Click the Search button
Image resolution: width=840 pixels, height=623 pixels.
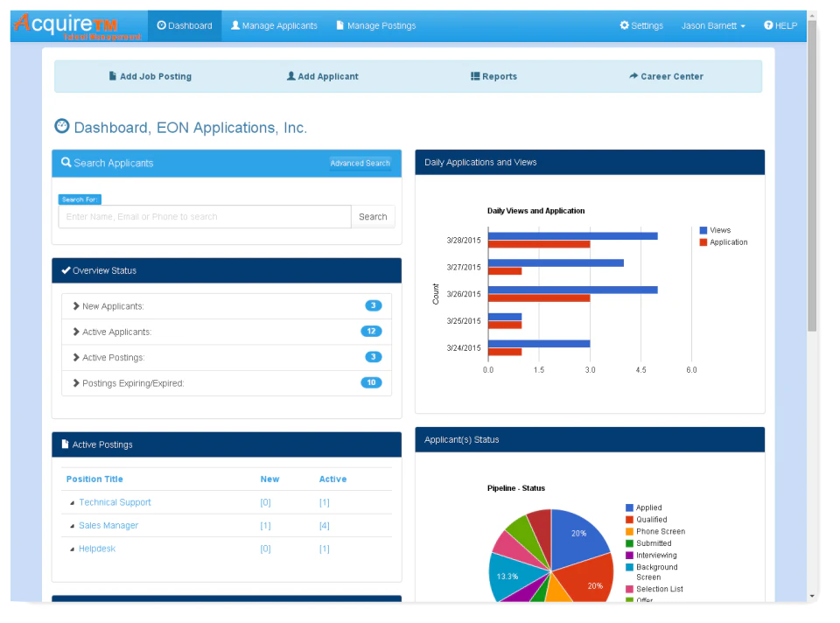[373, 216]
